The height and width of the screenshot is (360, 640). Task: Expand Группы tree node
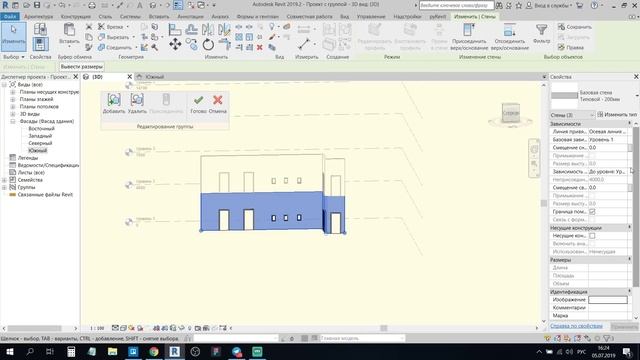4,187
